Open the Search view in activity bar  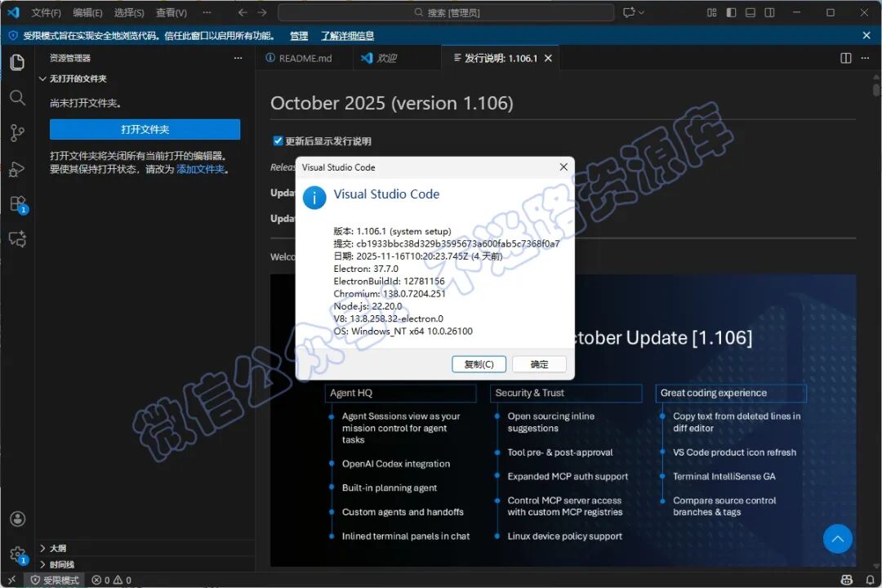point(17,98)
